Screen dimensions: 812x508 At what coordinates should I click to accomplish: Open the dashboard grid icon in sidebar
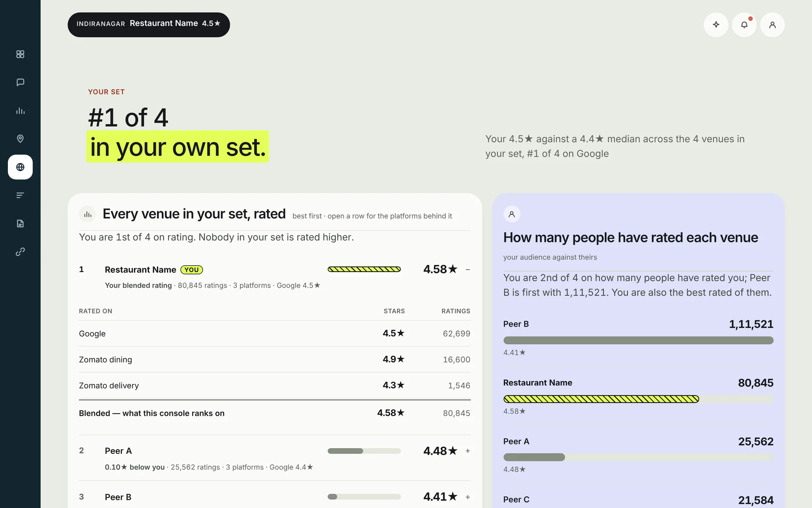[20, 54]
